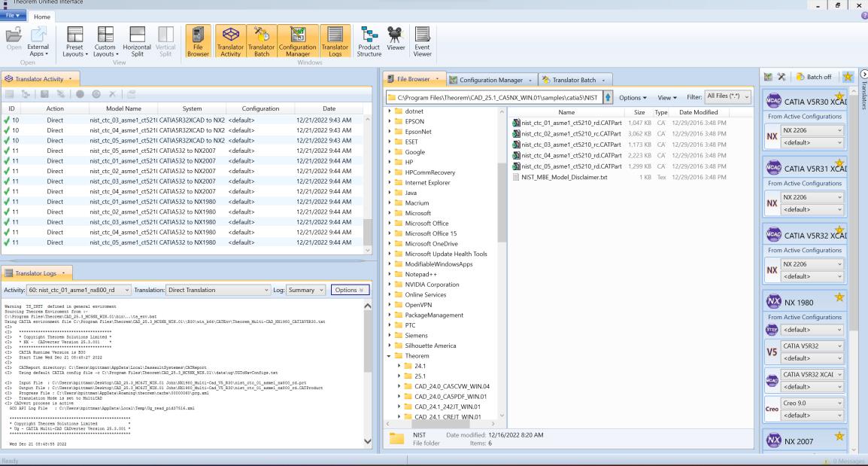
Task: Click the Options button in Translator Logs
Action: pos(350,290)
